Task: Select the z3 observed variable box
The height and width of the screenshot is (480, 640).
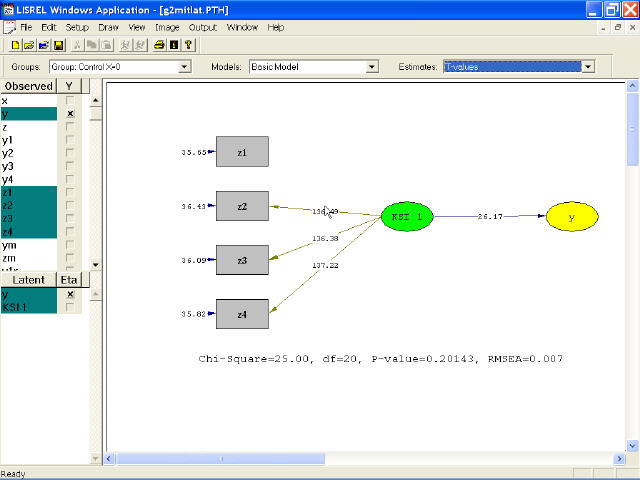Action: pyautogui.click(x=242, y=260)
